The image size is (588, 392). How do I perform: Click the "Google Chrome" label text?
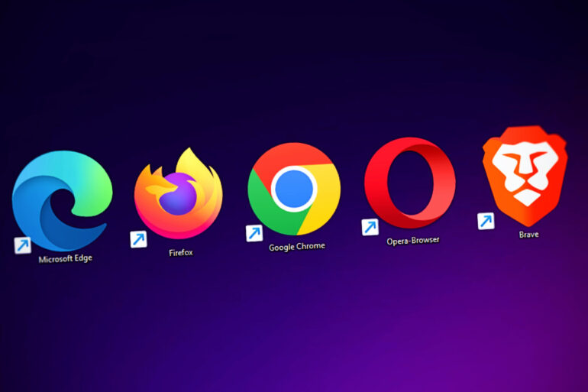[x=297, y=247]
